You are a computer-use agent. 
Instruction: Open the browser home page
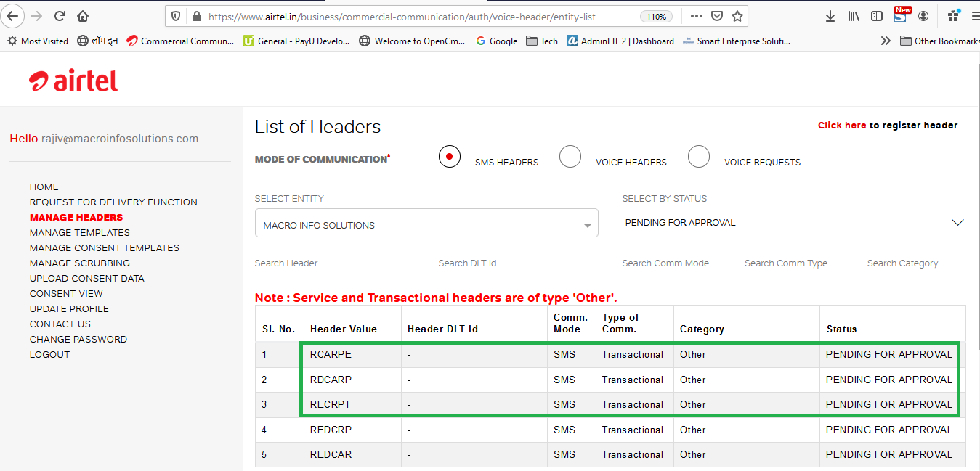(83, 15)
